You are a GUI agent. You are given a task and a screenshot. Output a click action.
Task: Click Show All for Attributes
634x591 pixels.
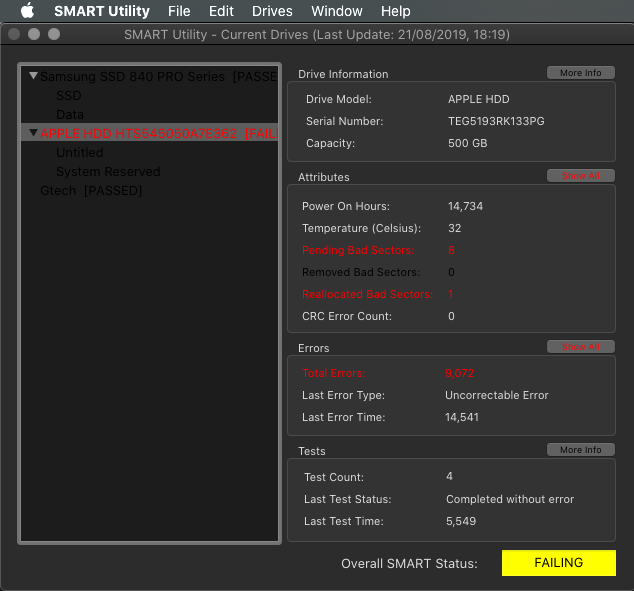tap(581, 176)
